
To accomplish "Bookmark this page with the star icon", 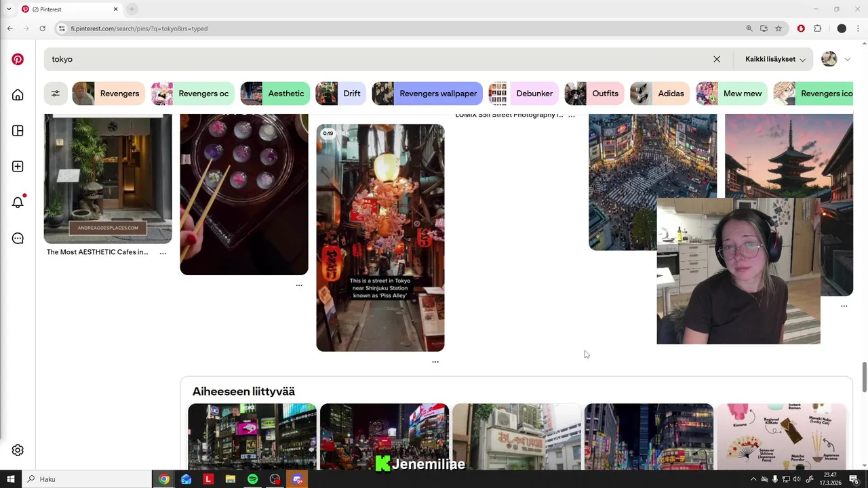I will point(778,28).
